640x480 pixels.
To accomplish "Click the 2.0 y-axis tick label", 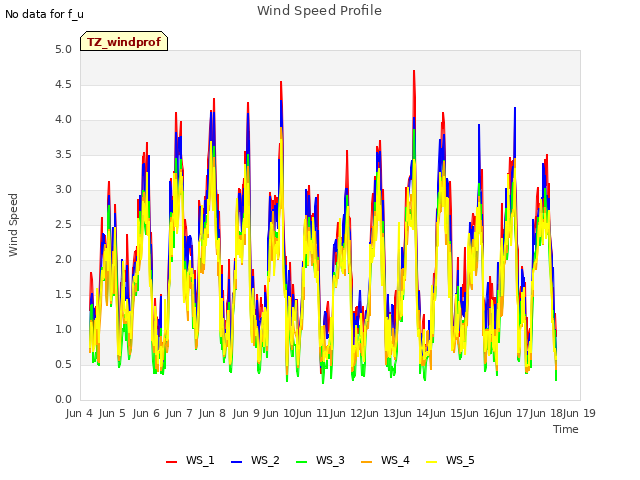I will point(63,260).
